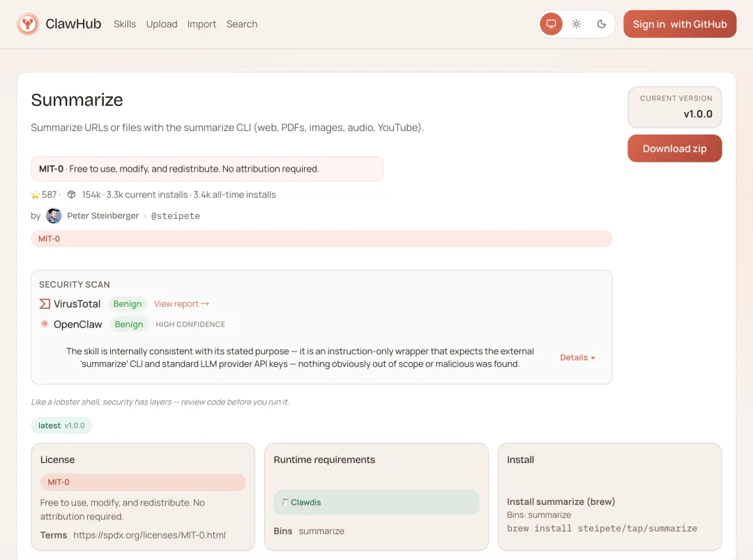Open the Import nav item

point(201,24)
